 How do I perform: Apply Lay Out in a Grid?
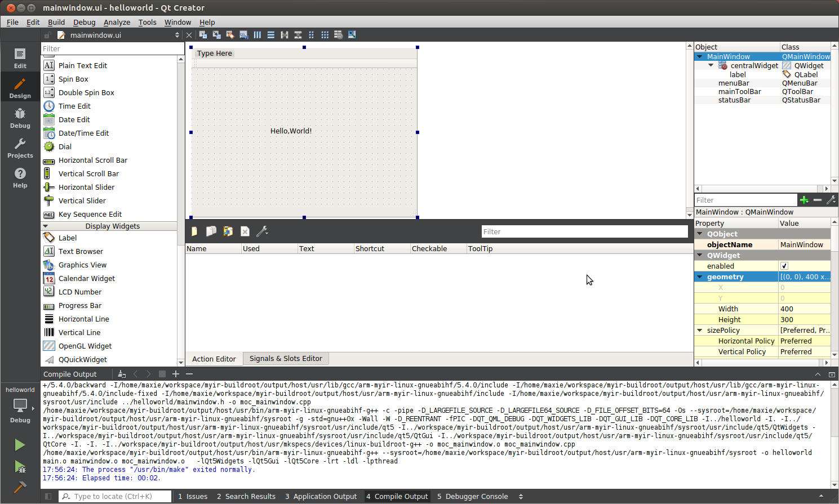tap(325, 35)
